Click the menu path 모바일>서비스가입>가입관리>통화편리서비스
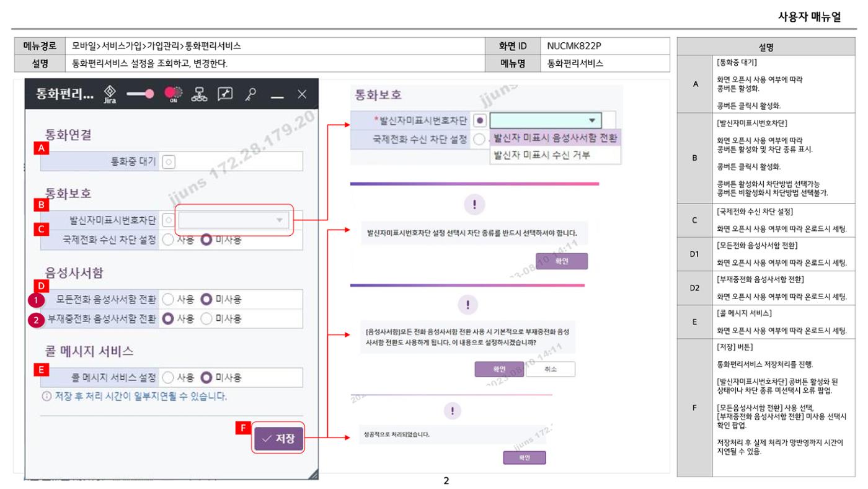 click(x=157, y=46)
